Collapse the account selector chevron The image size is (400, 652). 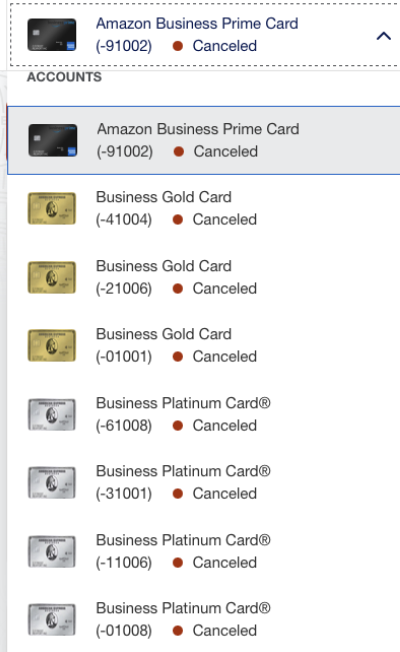(x=383, y=36)
